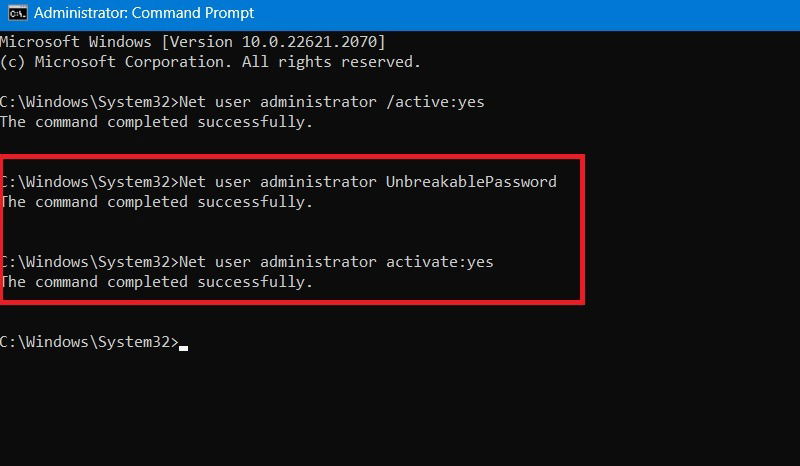Click the "/active:yes" switch in first command
800x466 pixels.
tap(435, 102)
